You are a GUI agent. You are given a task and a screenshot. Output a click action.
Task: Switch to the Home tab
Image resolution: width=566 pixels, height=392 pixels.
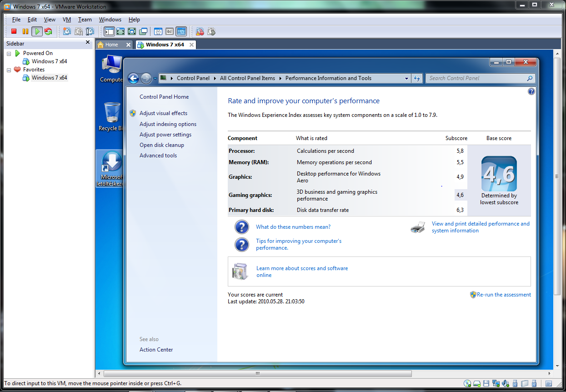pos(111,45)
